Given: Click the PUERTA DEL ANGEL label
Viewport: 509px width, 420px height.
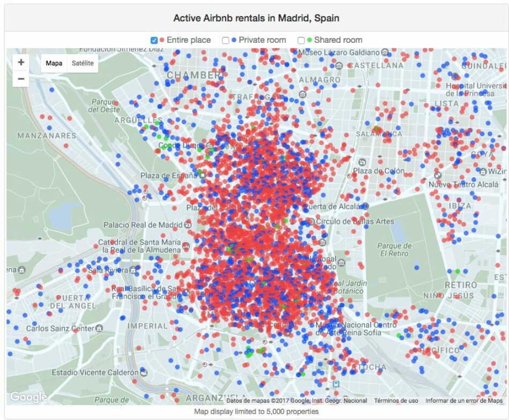Looking at the screenshot, I should click(x=73, y=302).
